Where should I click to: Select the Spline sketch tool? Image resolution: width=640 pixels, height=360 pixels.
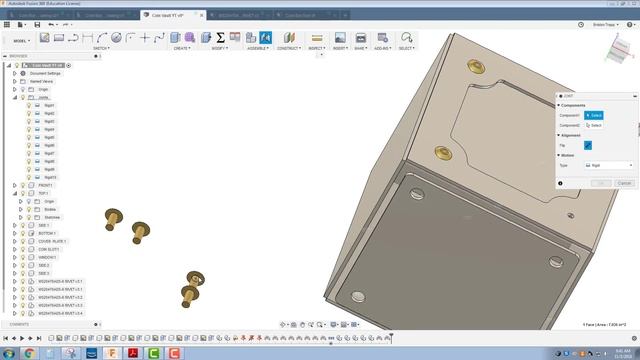(x=160, y=38)
